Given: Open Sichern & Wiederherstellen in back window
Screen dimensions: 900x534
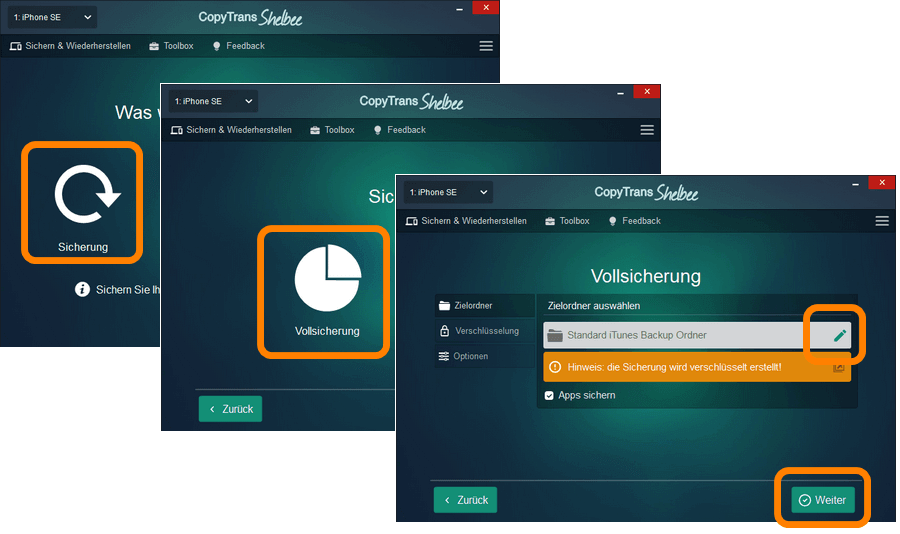Looking at the screenshot, I should pyautogui.click(x=70, y=46).
